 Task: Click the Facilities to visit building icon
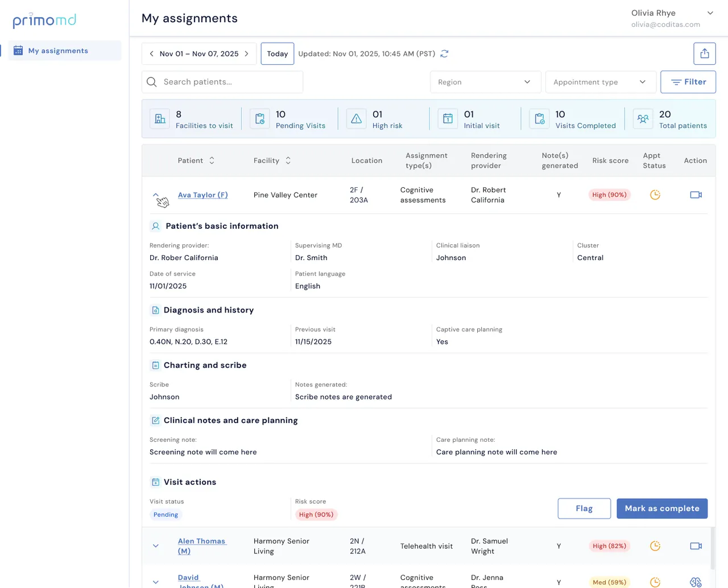[x=160, y=118]
